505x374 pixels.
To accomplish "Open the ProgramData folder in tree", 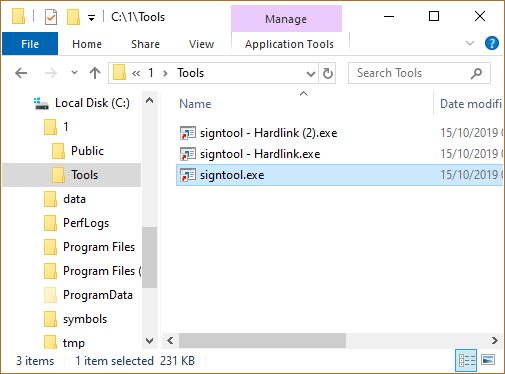I will (x=98, y=295).
